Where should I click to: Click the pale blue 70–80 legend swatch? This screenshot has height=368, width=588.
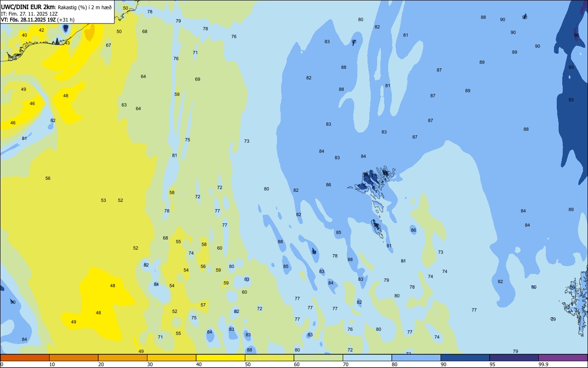click(x=367, y=357)
